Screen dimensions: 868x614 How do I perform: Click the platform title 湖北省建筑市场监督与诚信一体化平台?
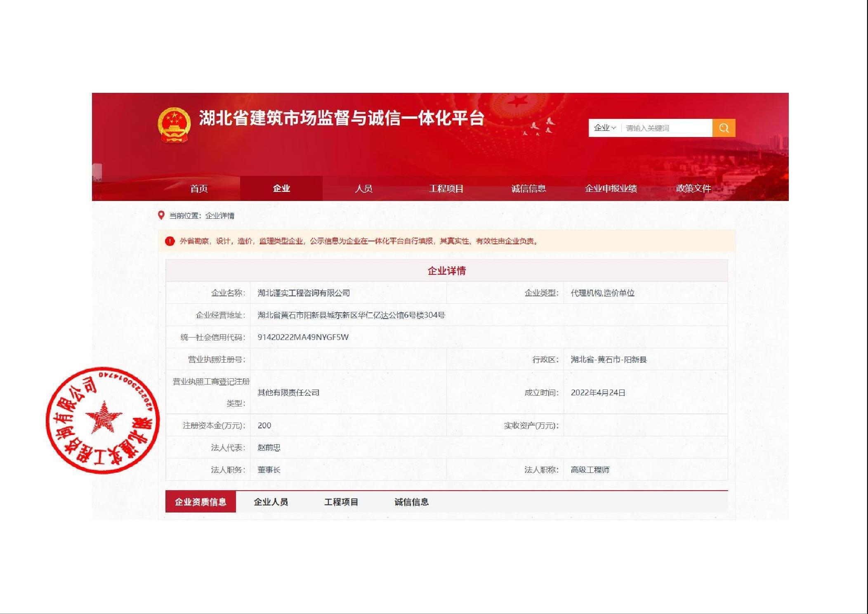[341, 118]
